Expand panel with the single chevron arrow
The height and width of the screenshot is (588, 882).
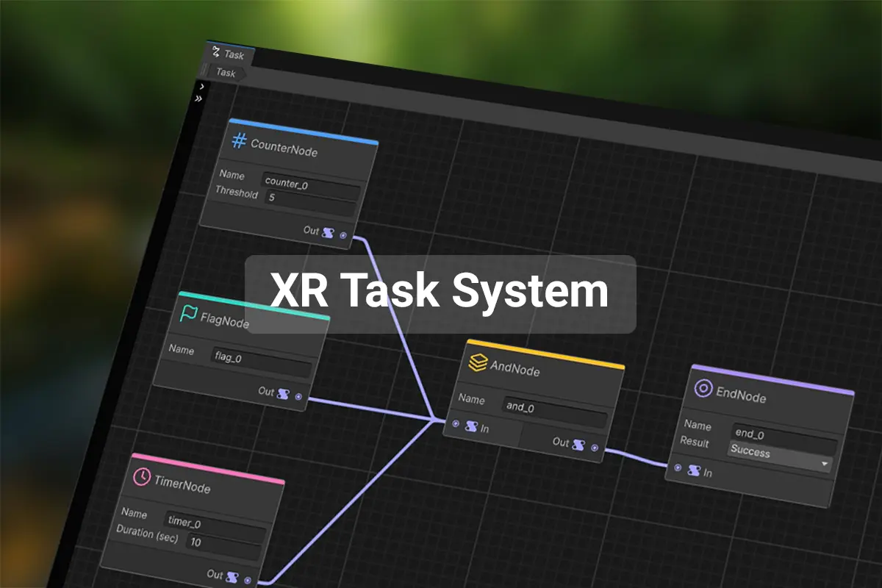(x=201, y=87)
